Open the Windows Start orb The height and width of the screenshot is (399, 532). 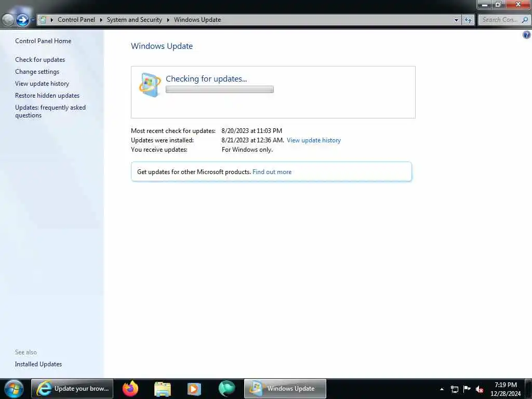[x=14, y=389]
